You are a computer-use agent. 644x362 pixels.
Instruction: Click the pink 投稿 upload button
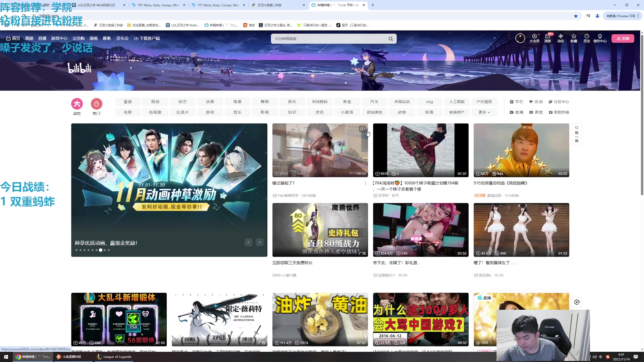tap(623, 39)
